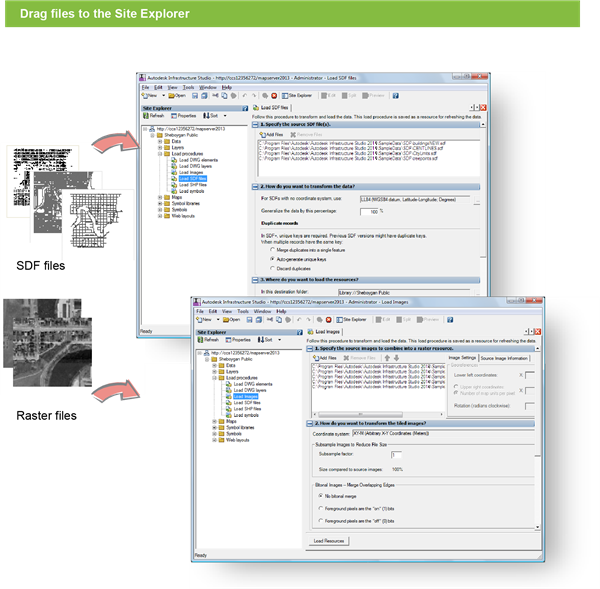Viewport: 600px width, 589px height.
Task: Click Open in Load SDF window toolbar
Action: 177,96
